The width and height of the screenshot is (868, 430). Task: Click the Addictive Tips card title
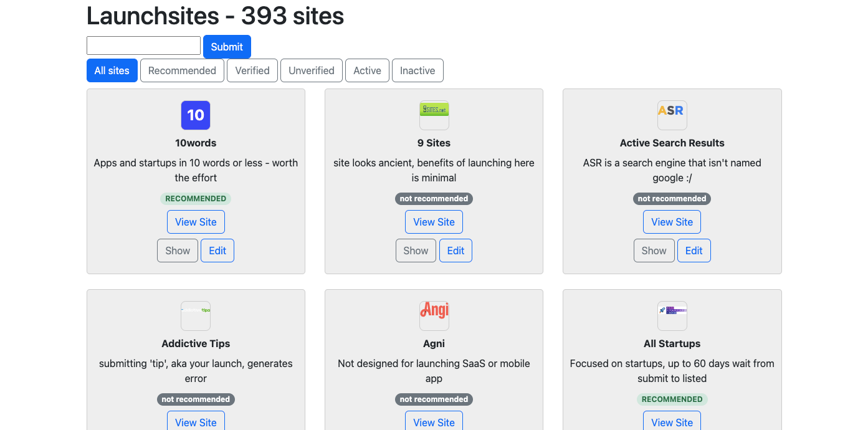pyautogui.click(x=196, y=343)
